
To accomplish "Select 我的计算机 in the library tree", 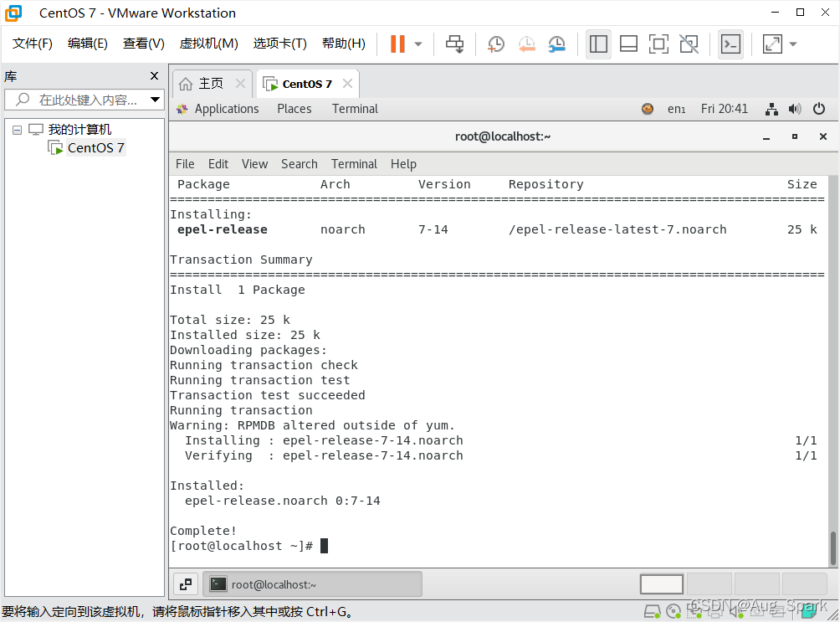I will 79,129.
